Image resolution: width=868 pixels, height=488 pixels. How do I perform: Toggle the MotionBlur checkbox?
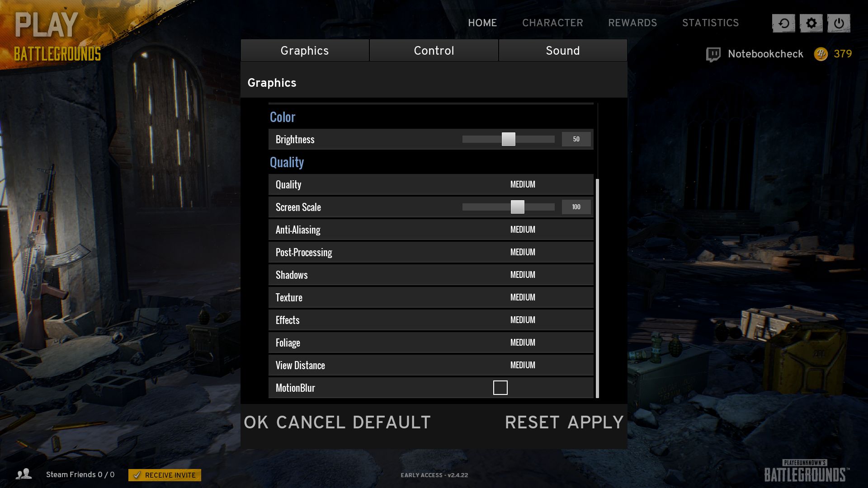pyautogui.click(x=500, y=388)
